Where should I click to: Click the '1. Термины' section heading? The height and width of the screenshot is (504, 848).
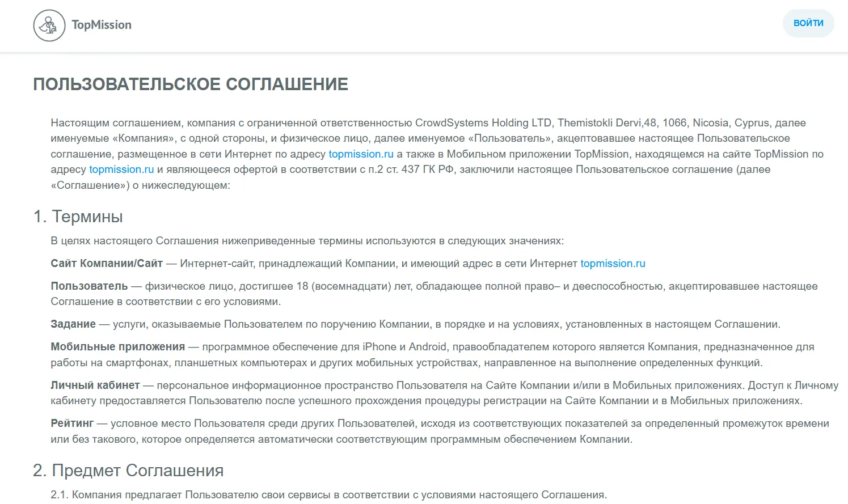click(78, 217)
